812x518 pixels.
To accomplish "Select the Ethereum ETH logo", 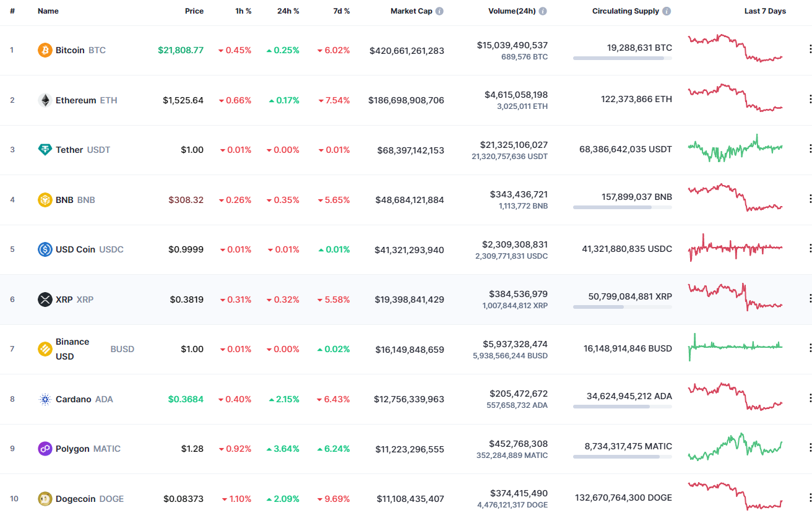I will [x=44, y=100].
